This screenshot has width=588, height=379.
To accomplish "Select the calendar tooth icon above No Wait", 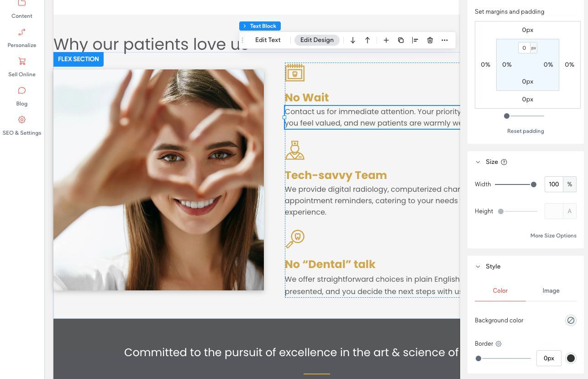I will click(295, 73).
